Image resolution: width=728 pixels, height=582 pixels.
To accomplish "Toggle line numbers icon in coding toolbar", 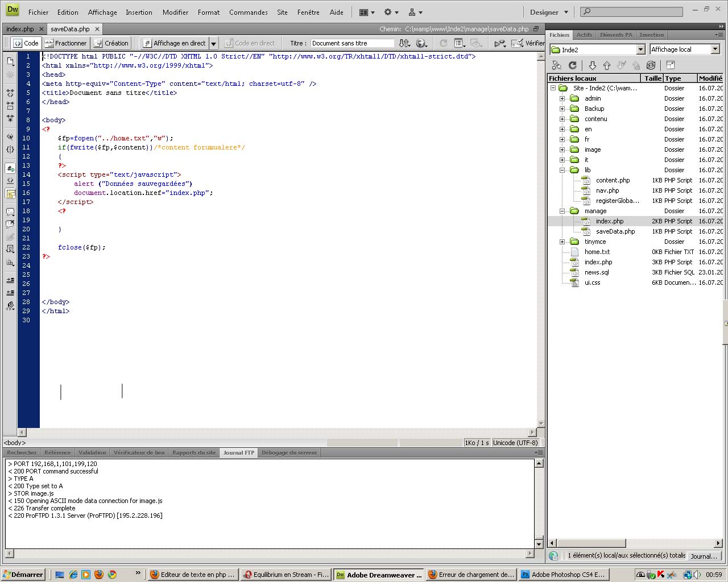I will coord(10,168).
